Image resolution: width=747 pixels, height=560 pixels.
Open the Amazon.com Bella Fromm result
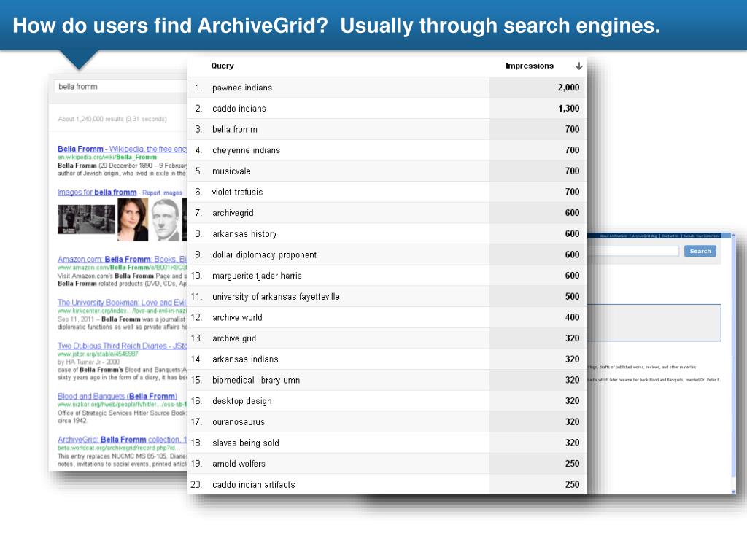coord(123,260)
